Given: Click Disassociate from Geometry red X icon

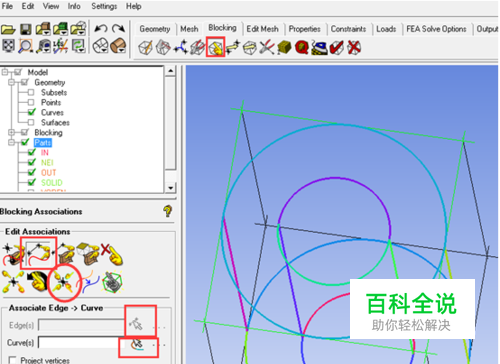Looking at the screenshot, I should [x=112, y=254].
